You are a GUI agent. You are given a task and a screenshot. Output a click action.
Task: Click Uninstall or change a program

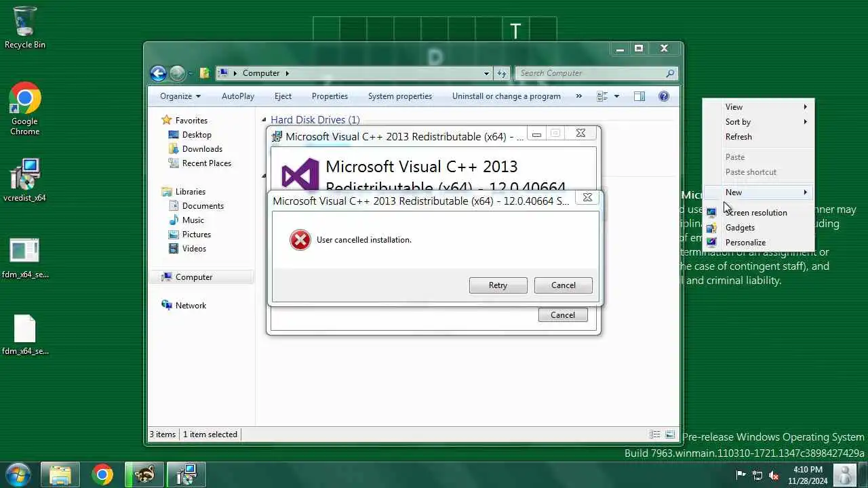coord(506,96)
